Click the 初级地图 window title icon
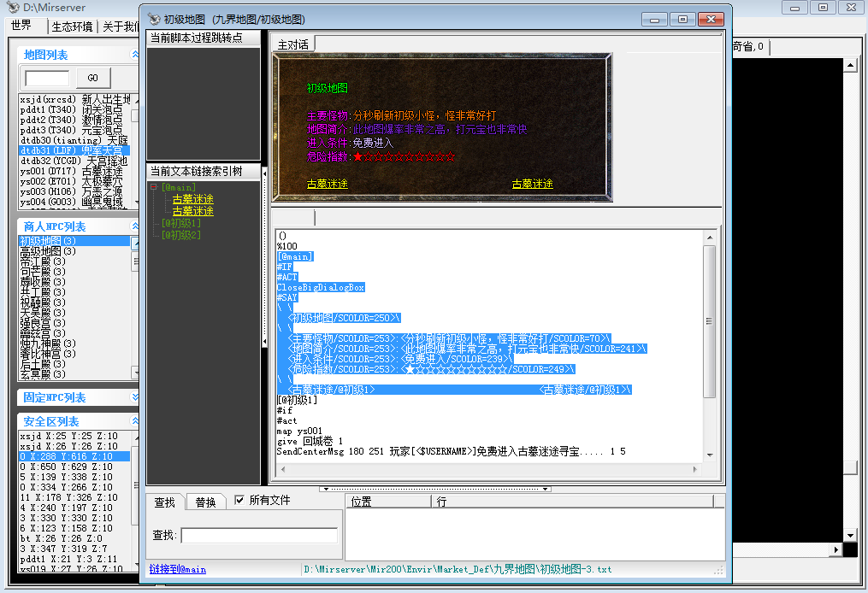This screenshot has height=593, width=868. 154,19
